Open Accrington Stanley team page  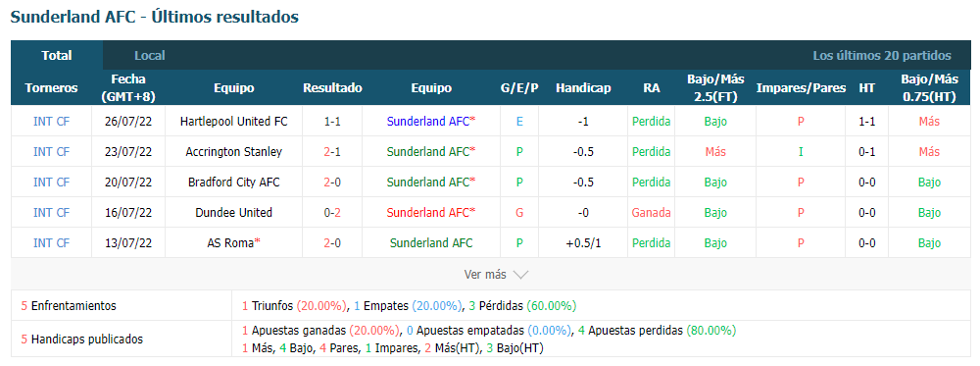234,151
